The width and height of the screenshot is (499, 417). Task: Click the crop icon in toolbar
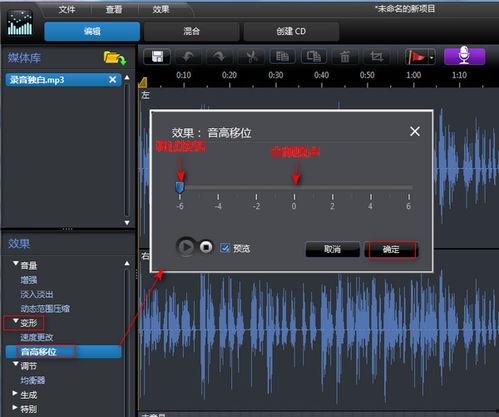(377, 57)
